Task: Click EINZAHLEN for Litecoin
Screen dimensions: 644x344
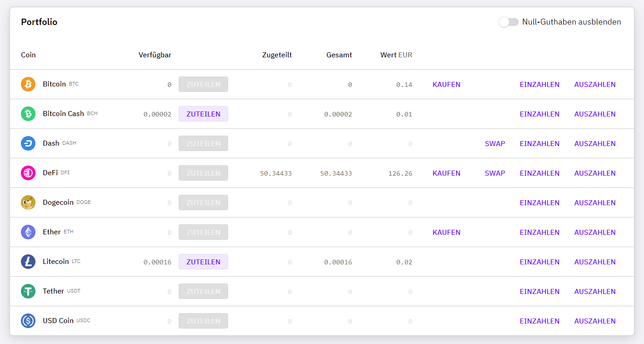Action: (539, 262)
